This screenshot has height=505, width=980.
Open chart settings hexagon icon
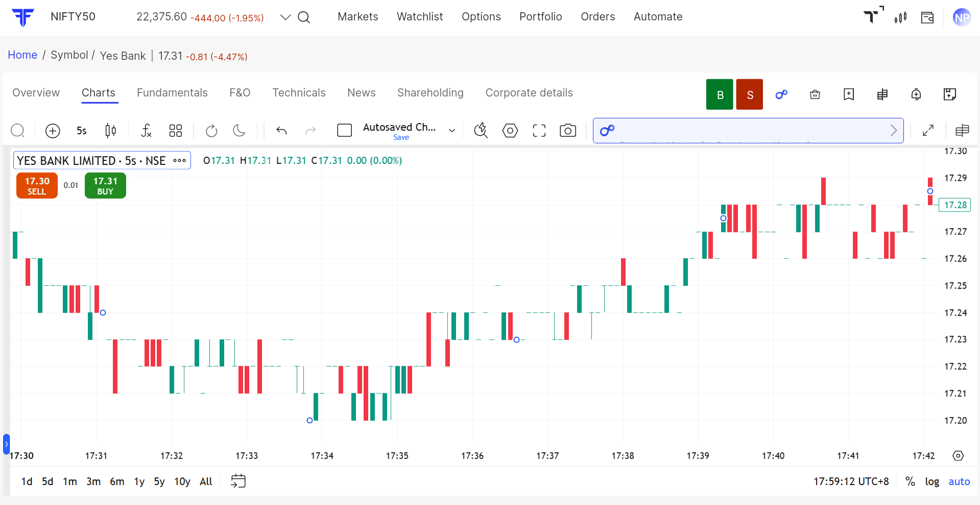tap(510, 131)
